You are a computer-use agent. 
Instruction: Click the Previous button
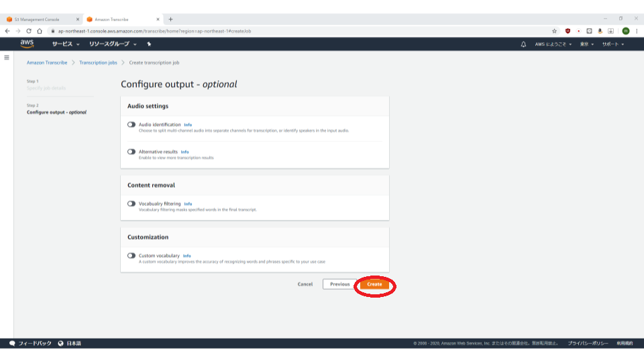(x=339, y=284)
